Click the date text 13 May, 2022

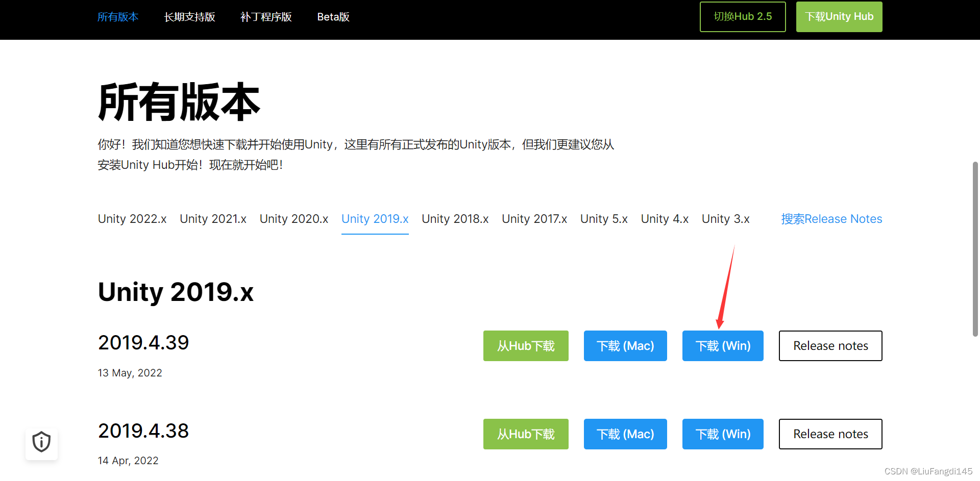(x=130, y=373)
